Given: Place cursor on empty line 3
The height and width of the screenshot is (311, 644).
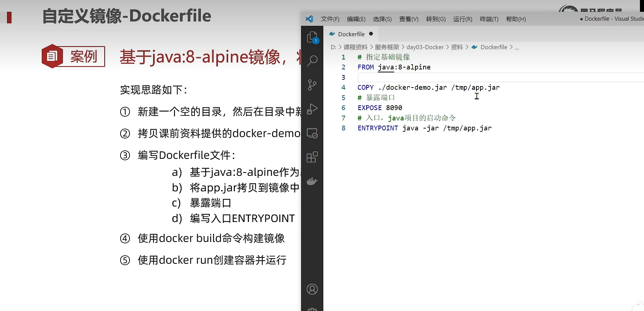Looking at the screenshot, I should tap(444, 77).
